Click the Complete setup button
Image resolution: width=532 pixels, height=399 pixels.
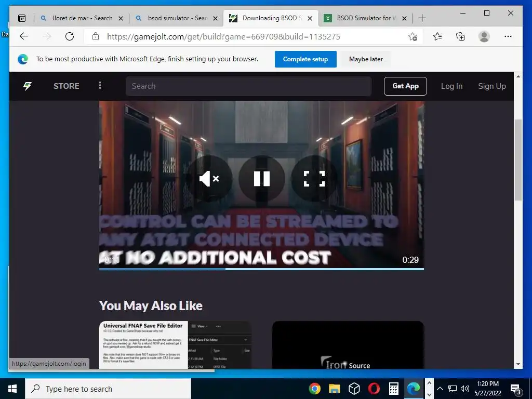[305, 59]
